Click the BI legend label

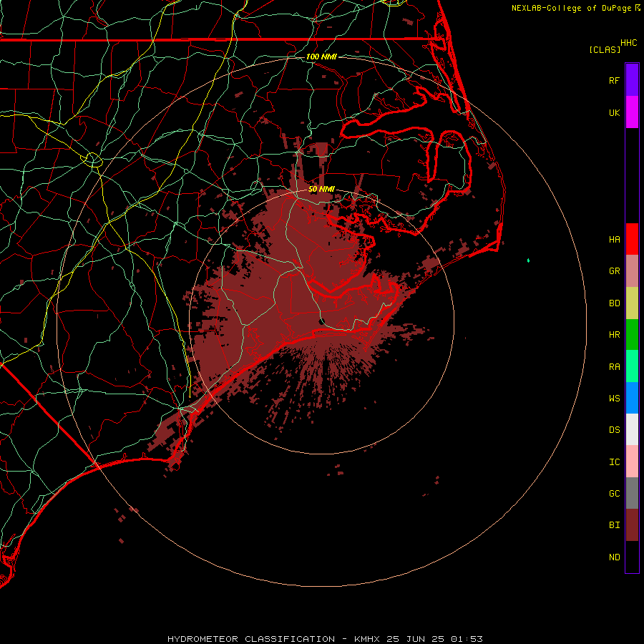(x=614, y=525)
